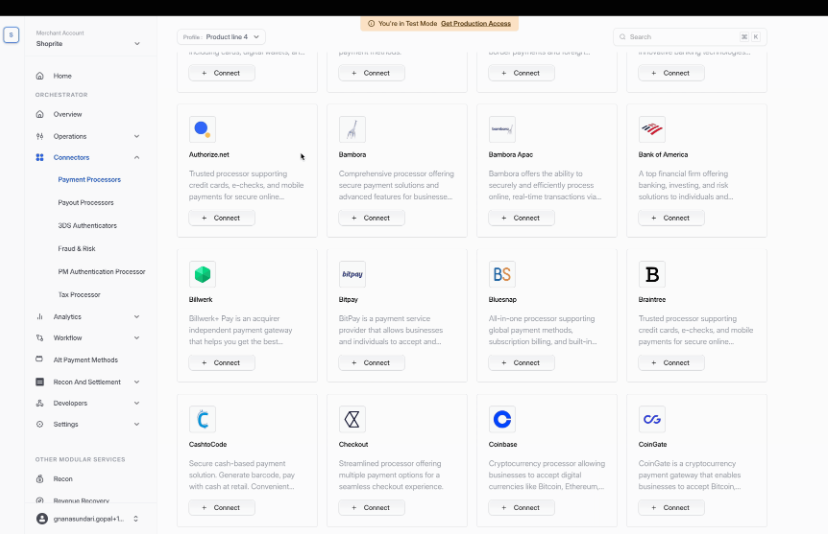Collapse the Connectors sidebar section
Screen dimensions: 831x535
136,157
